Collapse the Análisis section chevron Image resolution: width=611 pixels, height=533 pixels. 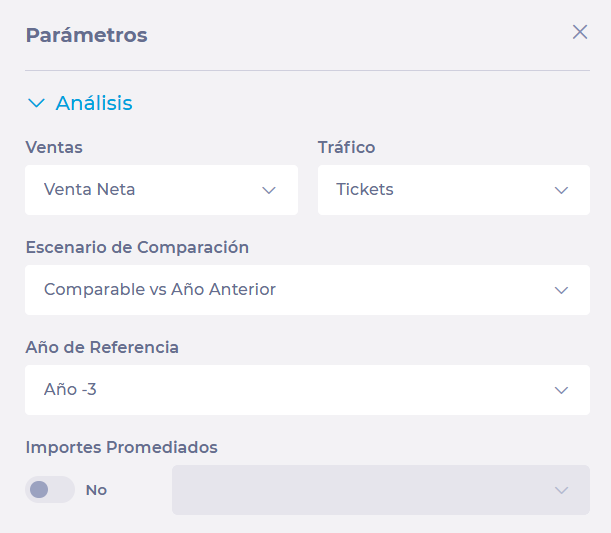tap(37, 103)
